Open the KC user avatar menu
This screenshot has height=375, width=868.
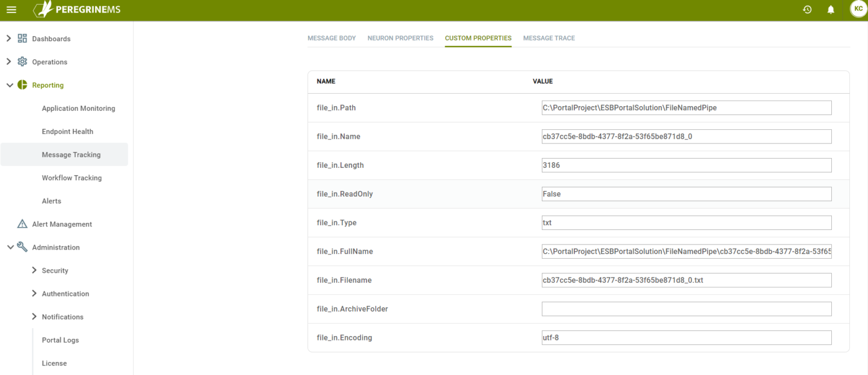[x=858, y=9]
